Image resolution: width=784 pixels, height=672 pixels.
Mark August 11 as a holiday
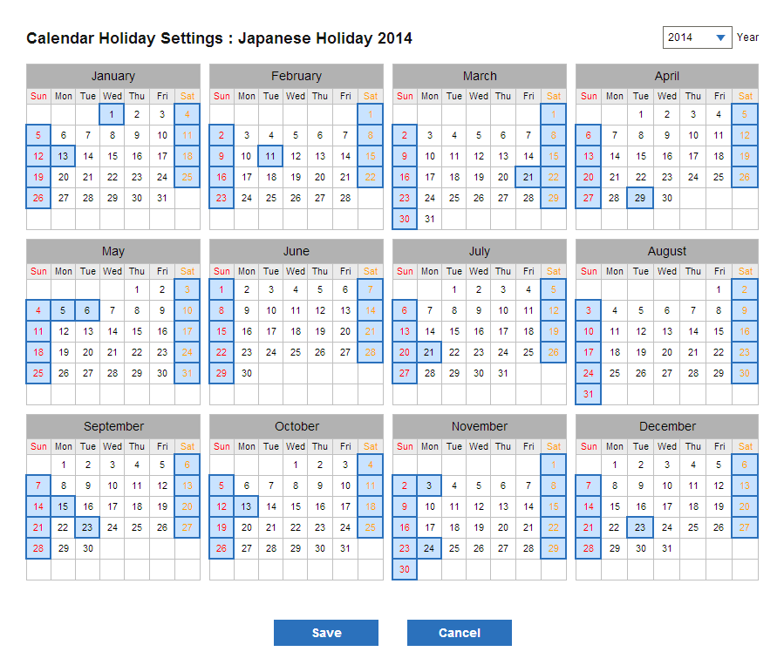(614, 331)
